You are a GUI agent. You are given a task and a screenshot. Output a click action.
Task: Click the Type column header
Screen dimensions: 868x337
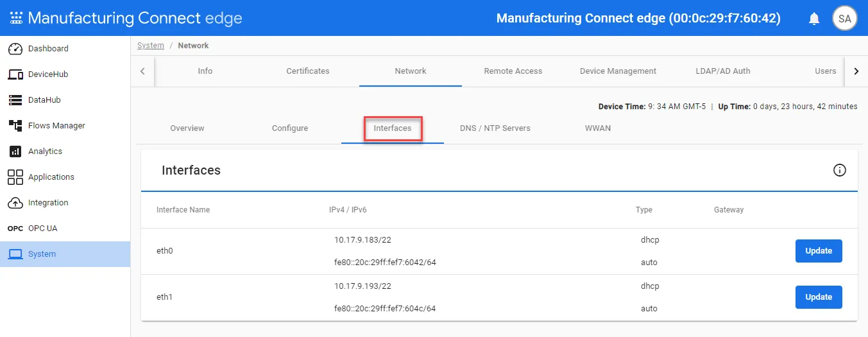pos(644,210)
